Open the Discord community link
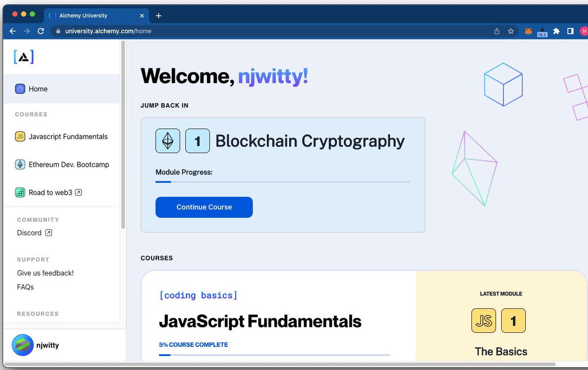 35,233
